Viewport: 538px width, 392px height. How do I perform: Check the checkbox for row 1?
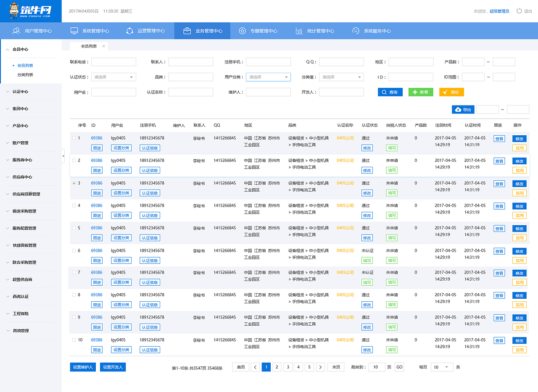click(74, 138)
